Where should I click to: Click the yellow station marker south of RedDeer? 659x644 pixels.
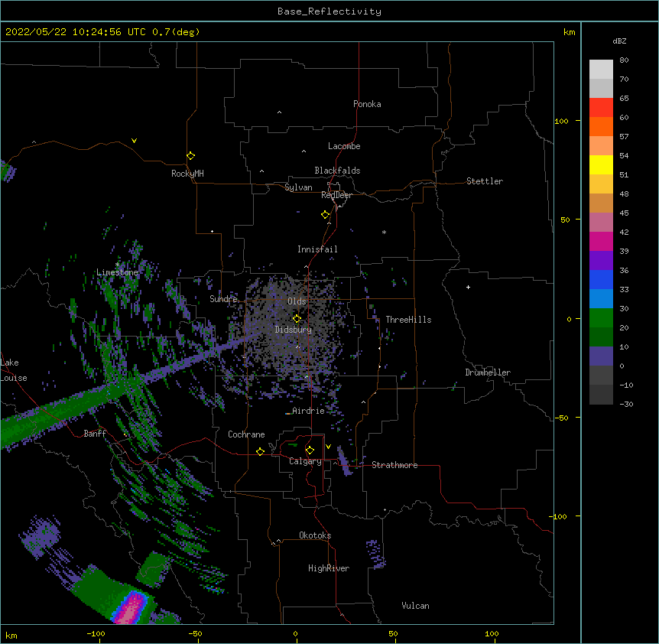tap(326, 214)
